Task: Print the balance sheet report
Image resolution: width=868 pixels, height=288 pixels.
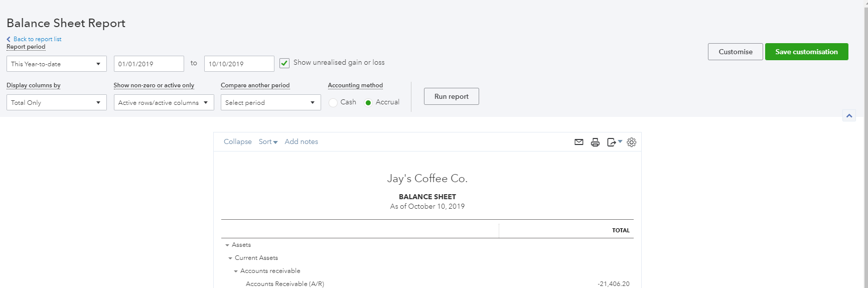Action: click(595, 142)
